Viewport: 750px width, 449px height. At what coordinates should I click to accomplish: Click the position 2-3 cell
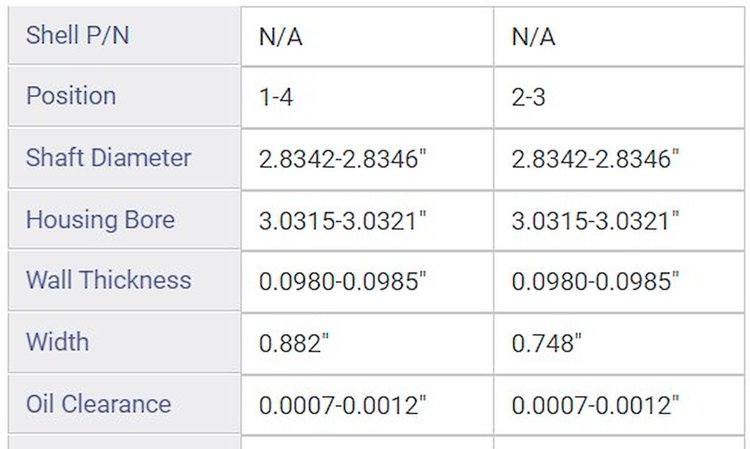point(619,98)
